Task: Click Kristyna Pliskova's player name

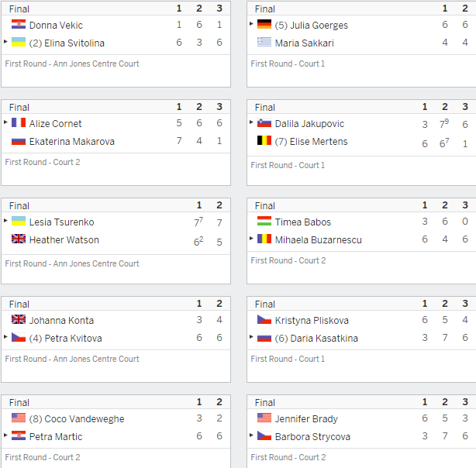Action: (x=312, y=321)
